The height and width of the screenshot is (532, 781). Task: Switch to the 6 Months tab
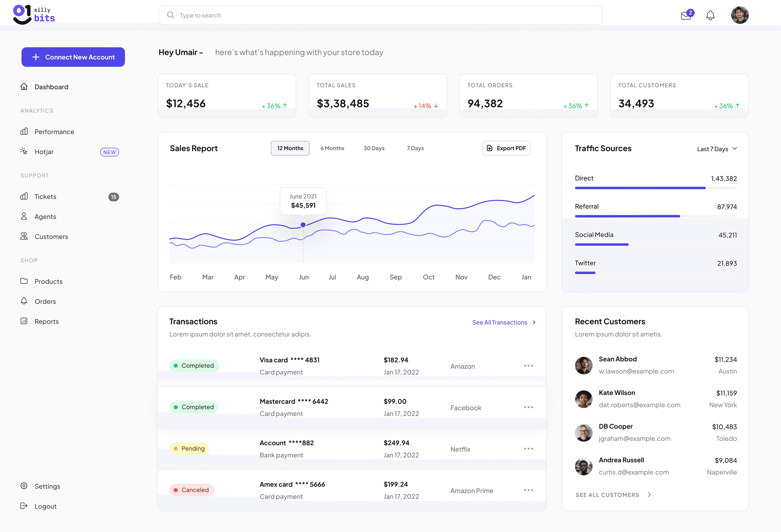(x=332, y=148)
